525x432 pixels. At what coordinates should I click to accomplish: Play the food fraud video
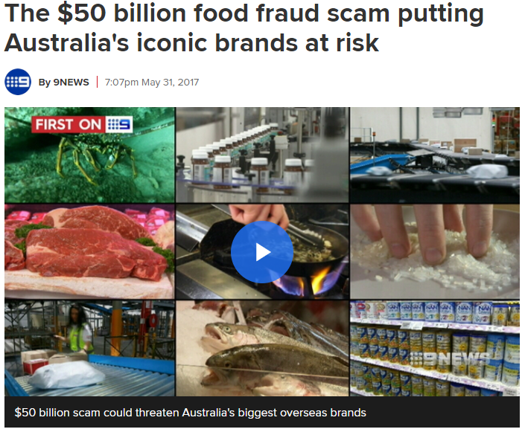tap(262, 252)
